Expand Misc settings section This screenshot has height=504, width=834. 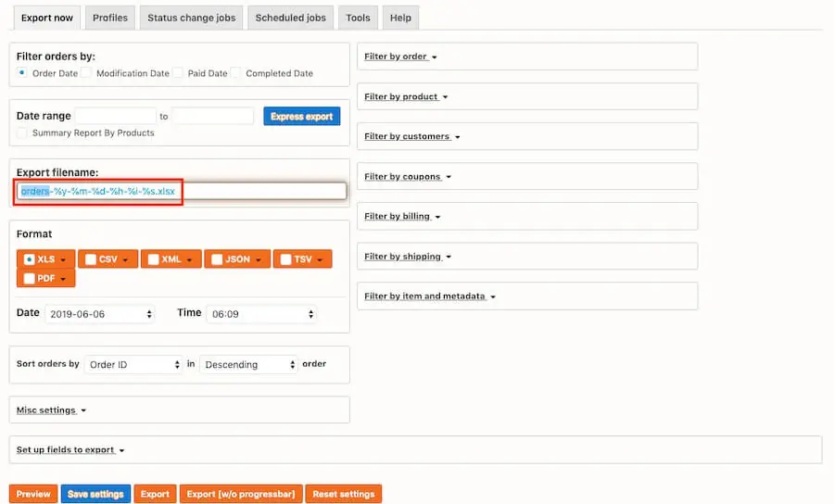51,410
